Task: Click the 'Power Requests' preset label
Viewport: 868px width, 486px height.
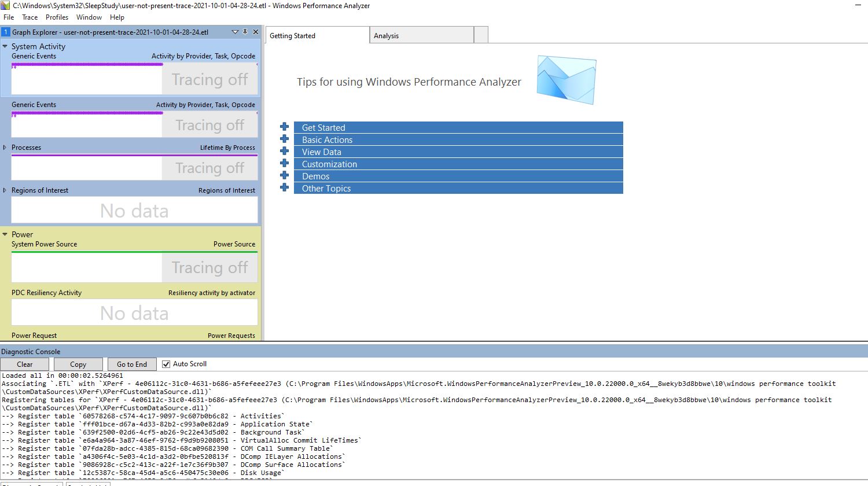Action: (x=231, y=336)
